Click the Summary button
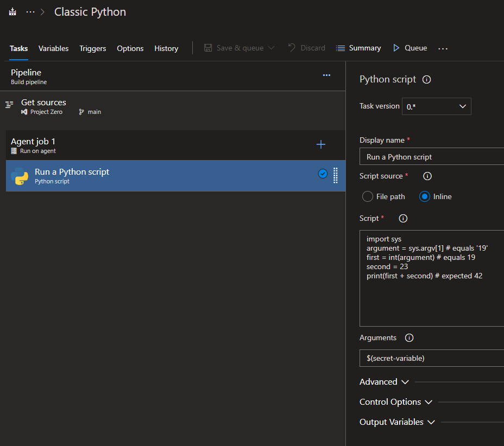This screenshot has height=446, width=504. click(x=358, y=48)
